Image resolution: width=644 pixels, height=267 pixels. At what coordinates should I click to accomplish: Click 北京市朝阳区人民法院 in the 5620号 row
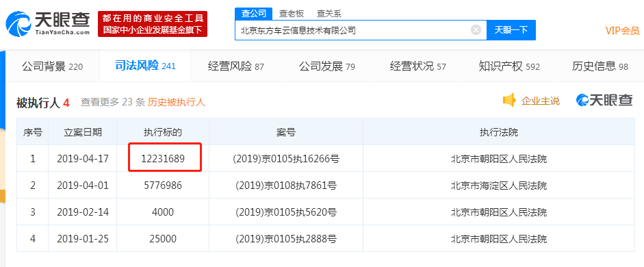(x=499, y=212)
